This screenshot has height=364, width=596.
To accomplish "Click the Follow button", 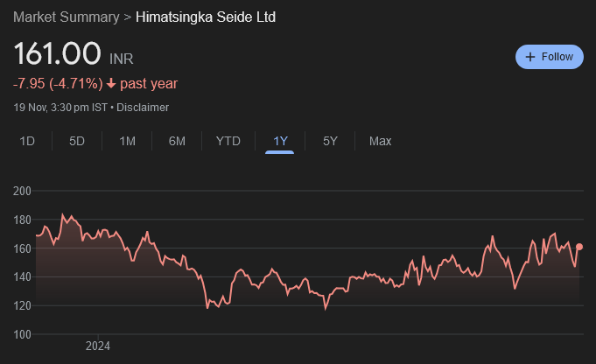I will [x=550, y=57].
